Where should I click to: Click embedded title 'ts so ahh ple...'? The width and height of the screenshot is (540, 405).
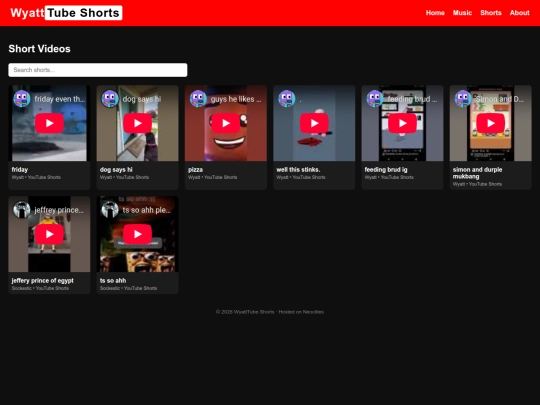[x=147, y=210]
